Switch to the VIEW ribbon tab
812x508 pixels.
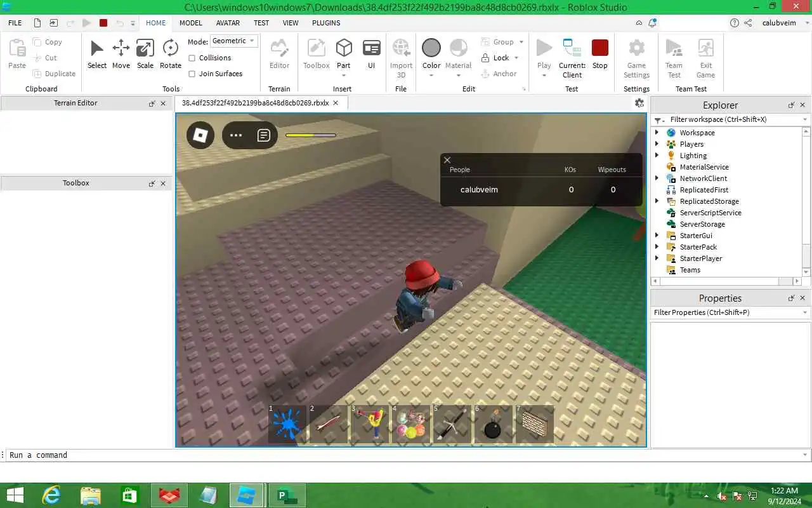(x=291, y=23)
